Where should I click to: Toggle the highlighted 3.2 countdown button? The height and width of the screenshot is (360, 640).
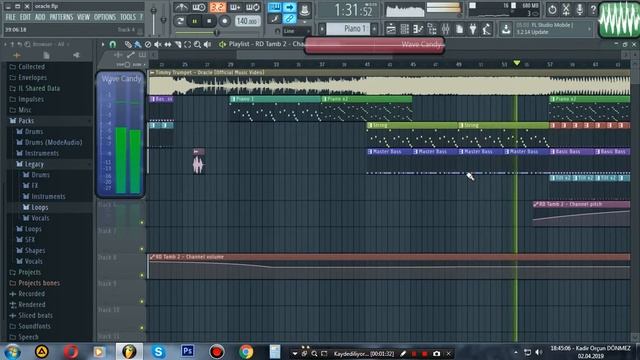tap(217, 7)
